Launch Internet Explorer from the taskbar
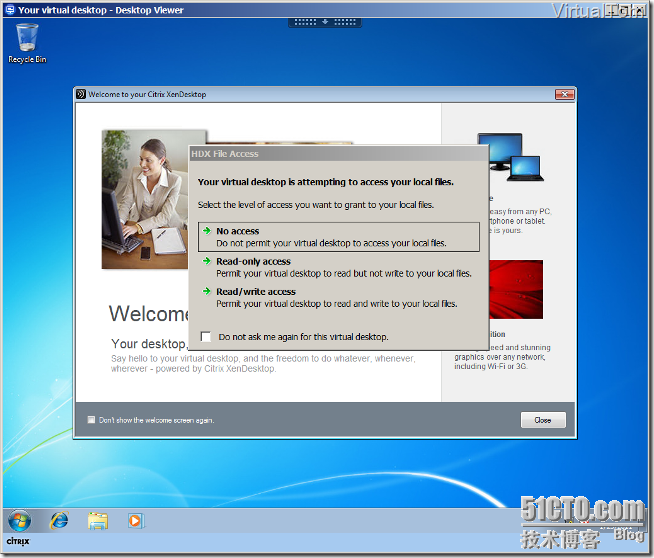 coord(59,520)
